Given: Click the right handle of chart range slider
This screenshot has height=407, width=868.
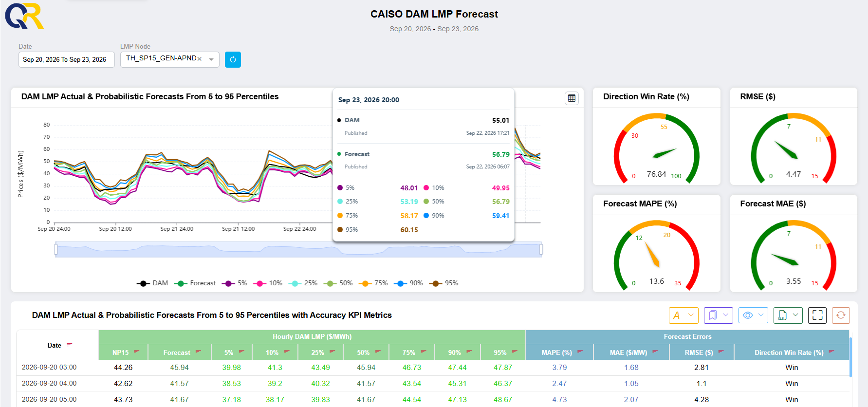Looking at the screenshot, I should [541, 250].
